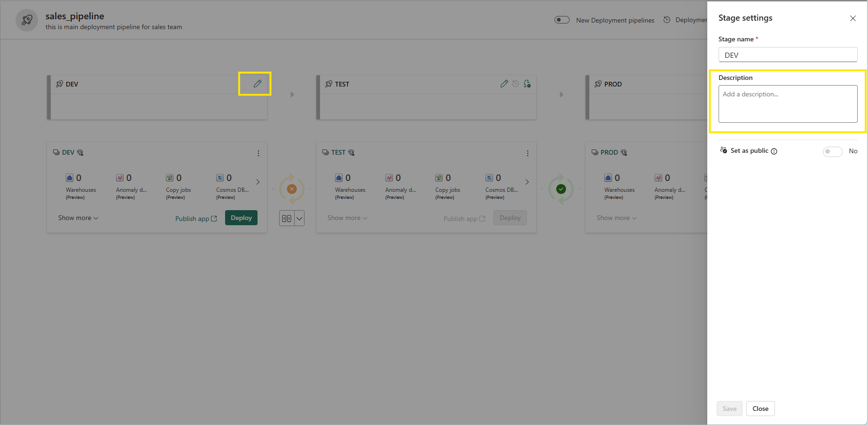
Task: Click the Warehouses icon in DEV workspace card
Action: coord(70,178)
